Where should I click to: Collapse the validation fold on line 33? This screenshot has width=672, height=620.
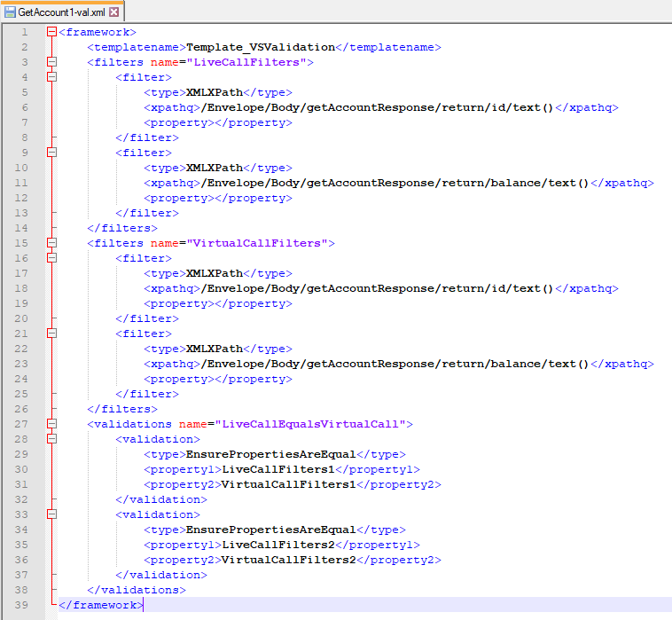[x=51, y=514]
